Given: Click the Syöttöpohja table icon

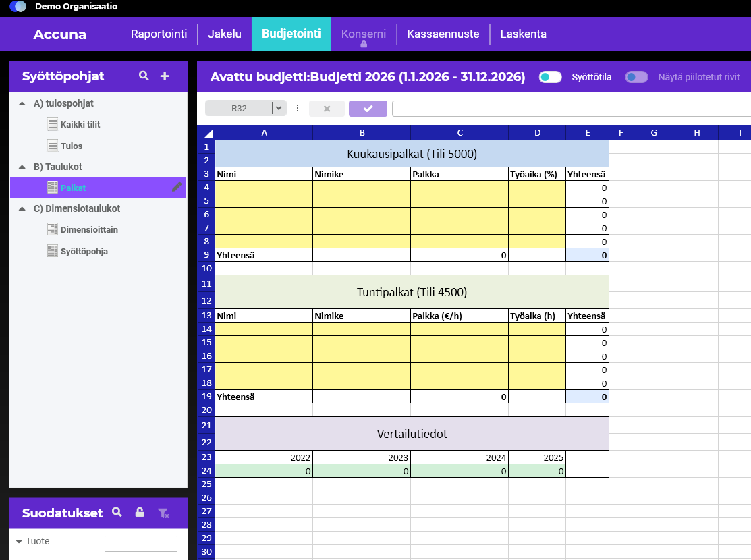Looking at the screenshot, I should click(53, 251).
